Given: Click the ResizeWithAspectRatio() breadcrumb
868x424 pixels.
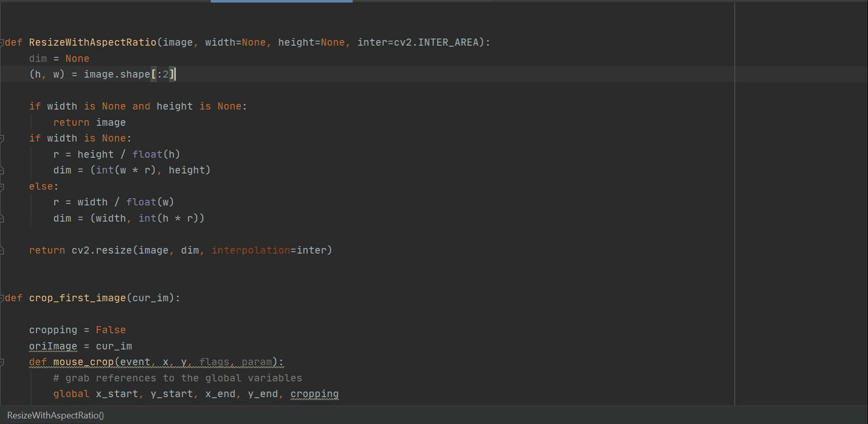Looking at the screenshot, I should [x=55, y=415].
